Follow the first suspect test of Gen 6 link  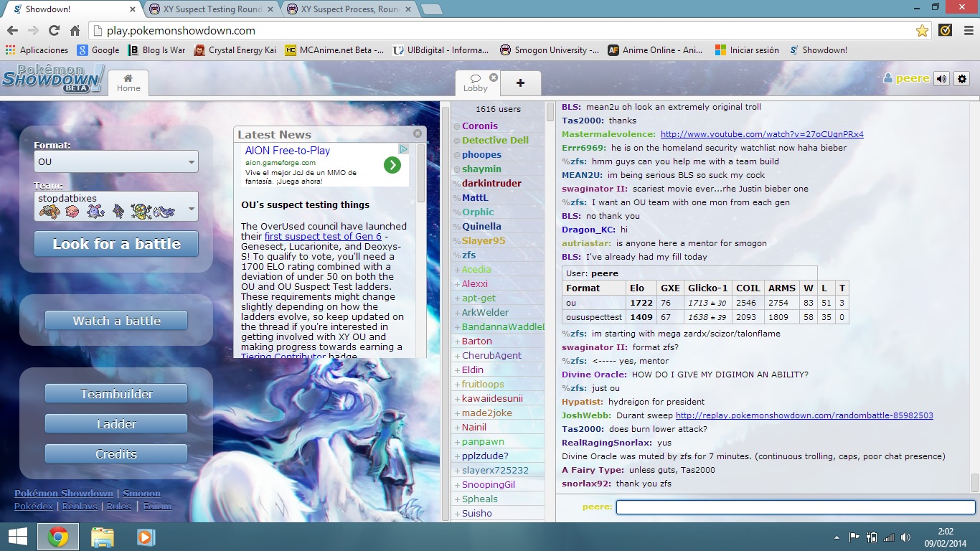click(323, 236)
